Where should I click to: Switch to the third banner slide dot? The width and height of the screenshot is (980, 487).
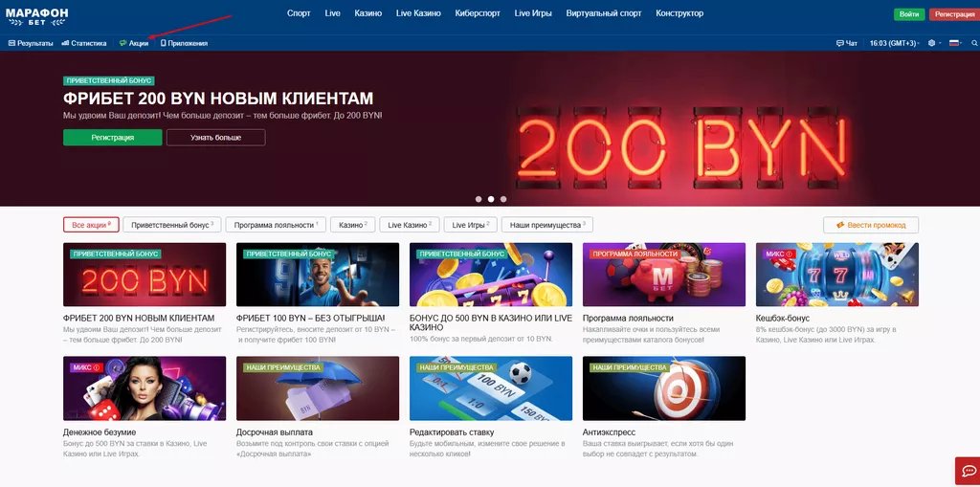(x=503, y=199)
